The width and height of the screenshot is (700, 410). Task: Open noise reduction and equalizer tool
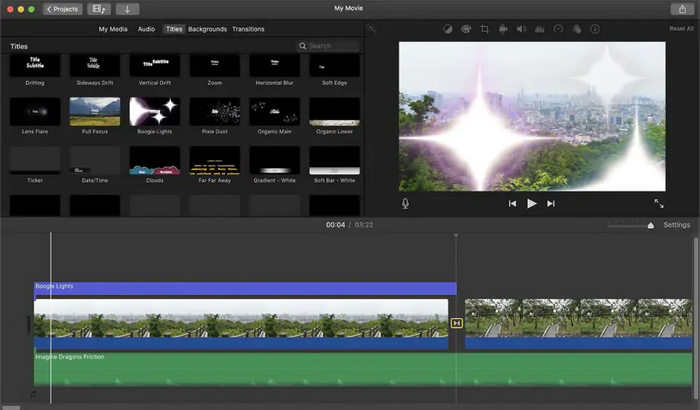[x=540, y=29]
